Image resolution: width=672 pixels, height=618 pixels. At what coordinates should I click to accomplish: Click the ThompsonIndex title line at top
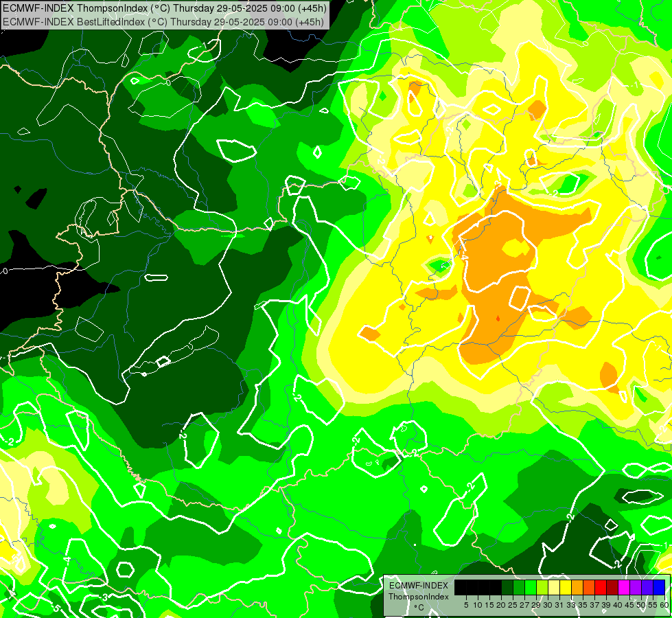164,8
